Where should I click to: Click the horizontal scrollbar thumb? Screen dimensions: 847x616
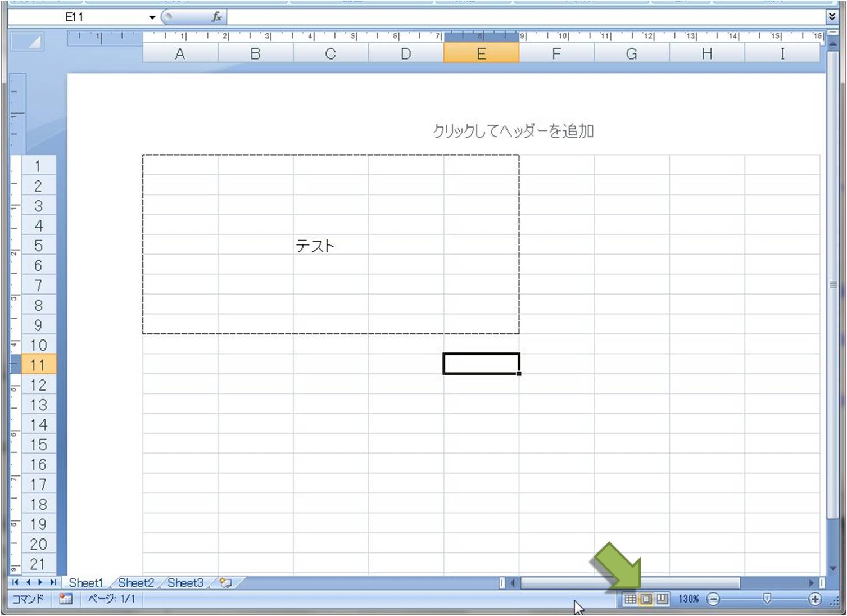click(x=630, y=583)
